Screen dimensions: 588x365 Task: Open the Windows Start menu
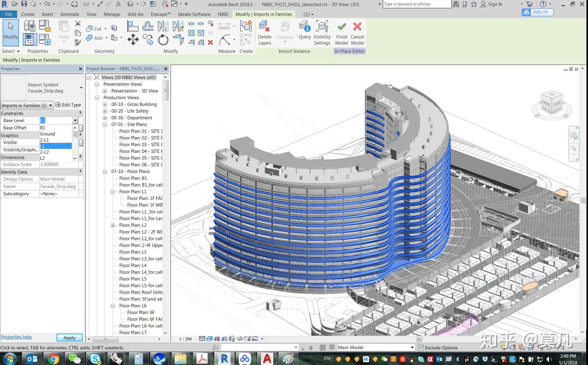10,359
